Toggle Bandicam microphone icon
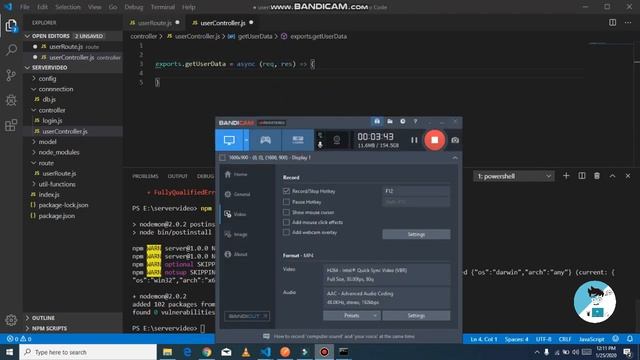The image size is (640, 360). [320, 144]
